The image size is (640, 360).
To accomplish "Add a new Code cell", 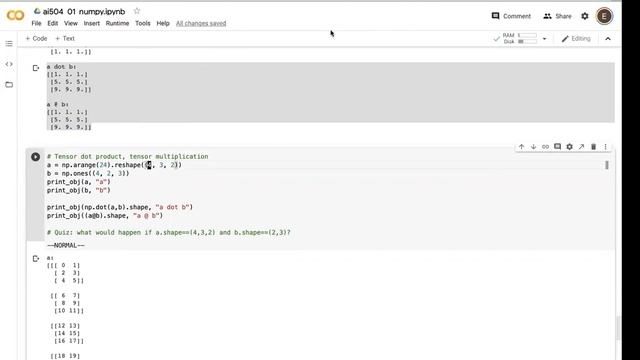I will click(x=36, y=38).
